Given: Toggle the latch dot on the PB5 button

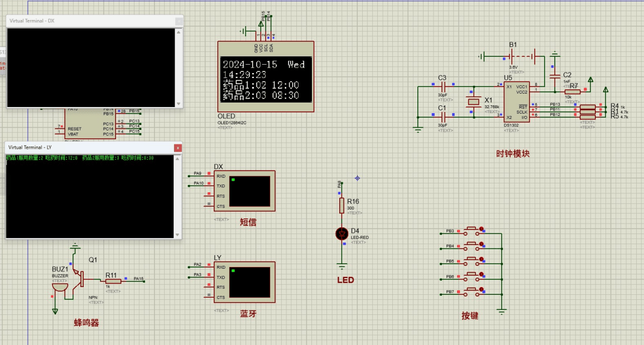Looking at the screenshot, I should [x=482, y=258].
